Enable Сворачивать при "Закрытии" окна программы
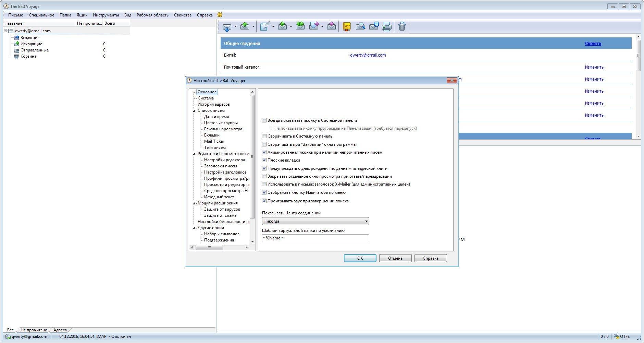 tap(264, 144)
